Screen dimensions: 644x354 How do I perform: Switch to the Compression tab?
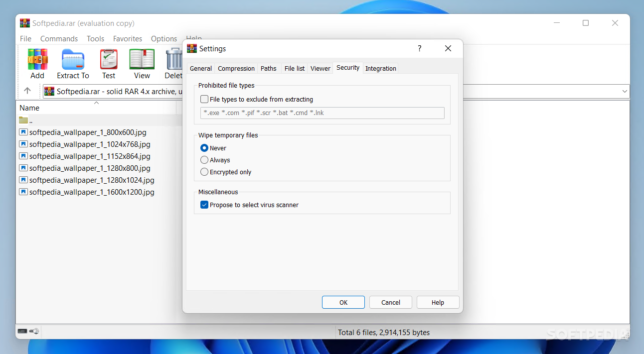(x=236, y=69)
